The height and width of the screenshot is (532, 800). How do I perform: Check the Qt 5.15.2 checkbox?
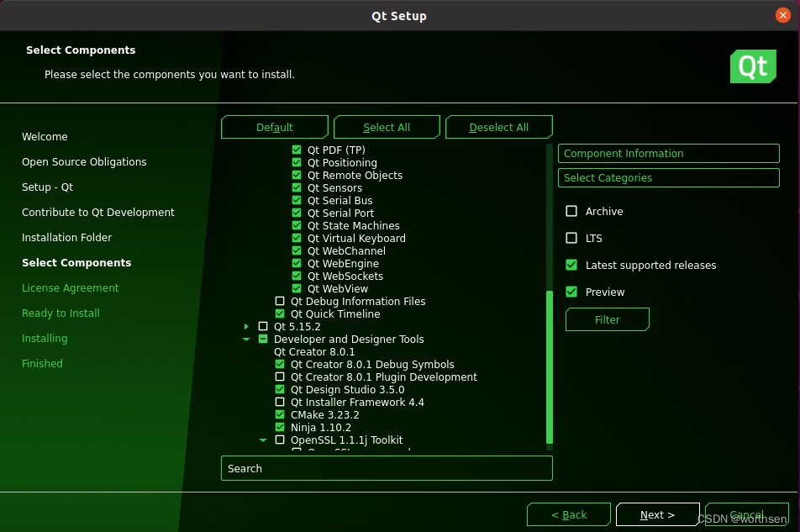(263, 326)
